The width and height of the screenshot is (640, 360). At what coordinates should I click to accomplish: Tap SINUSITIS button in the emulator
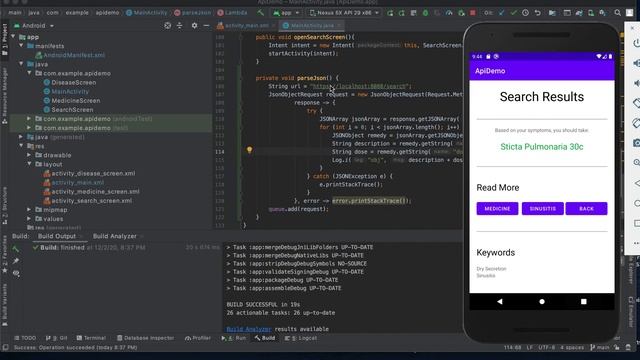542,209
